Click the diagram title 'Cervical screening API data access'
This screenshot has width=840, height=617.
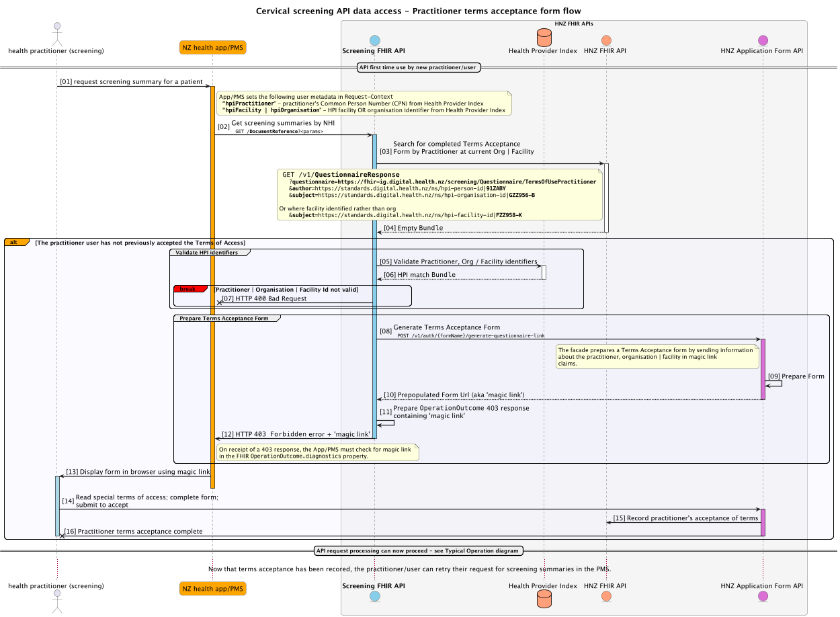click(x=418, y=11)
